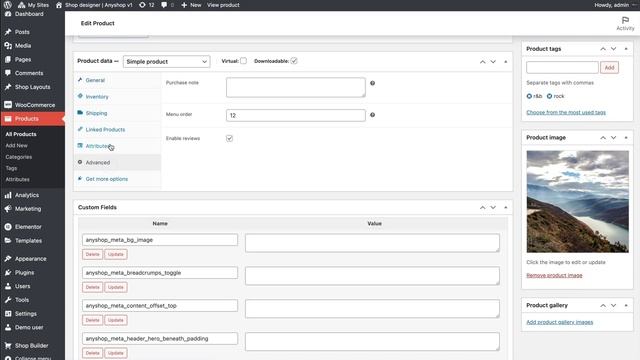Open the Elementor icon in sidebar
Viewport: 640px width, 360px height.
click(x=8, y=227)
